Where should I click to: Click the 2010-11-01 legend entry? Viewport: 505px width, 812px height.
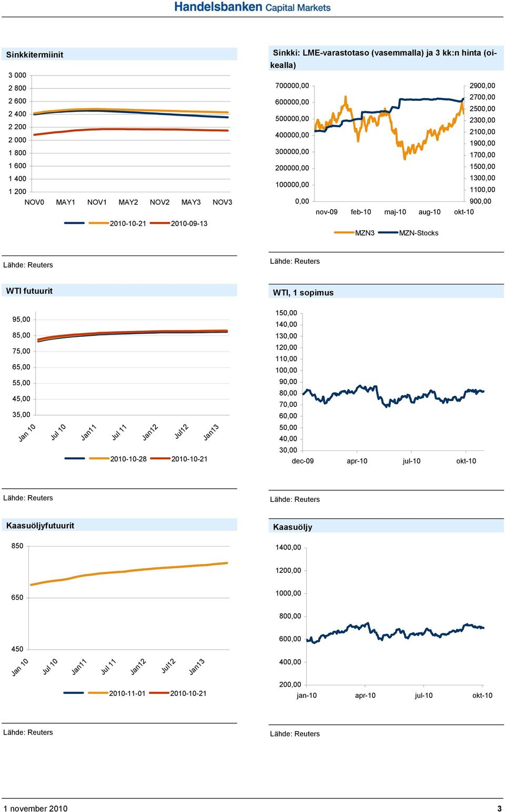[127, 693]
